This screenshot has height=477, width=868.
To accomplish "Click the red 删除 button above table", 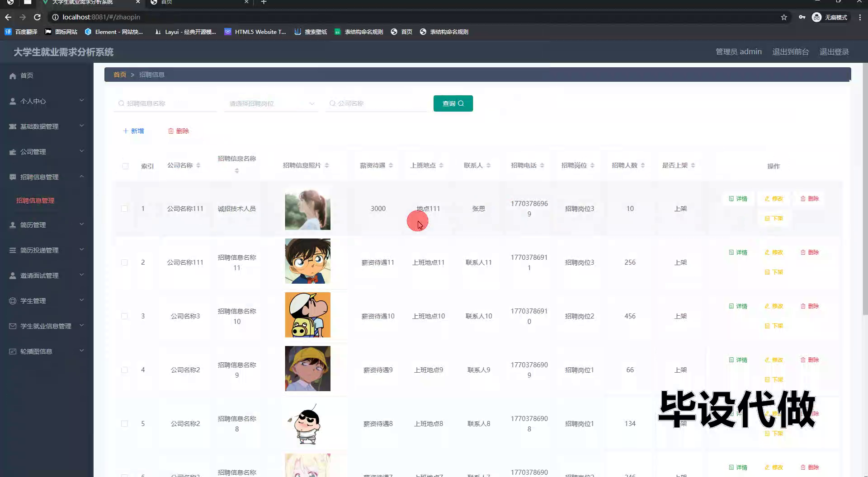I will click(x=179, y=131).
